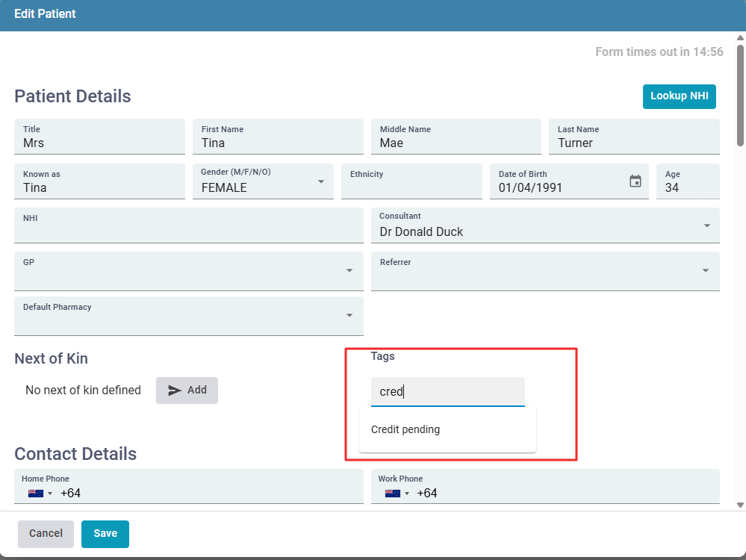Click the New Zealand flag for Home Phone
The width and height of the screenshot is (746, 560).
[x=35, y=494]
